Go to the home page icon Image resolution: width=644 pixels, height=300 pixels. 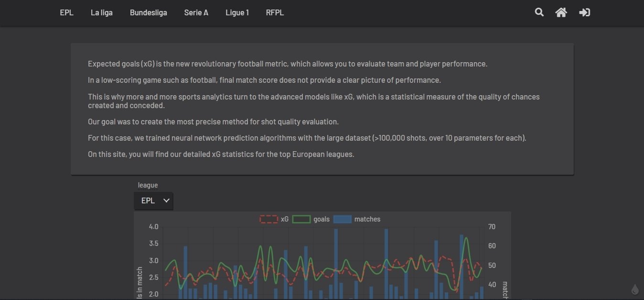coord(561,12)
